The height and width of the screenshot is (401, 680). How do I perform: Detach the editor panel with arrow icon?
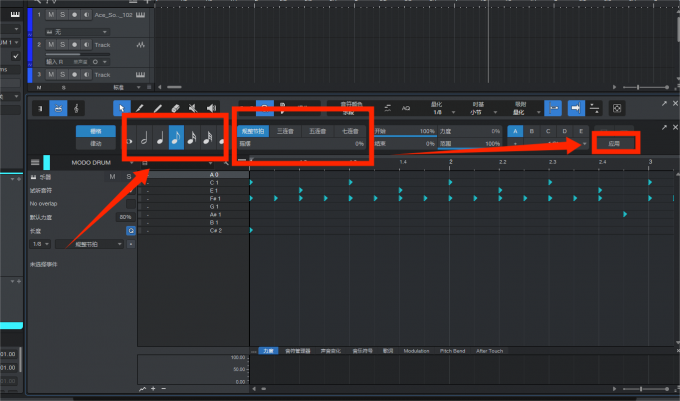tap(664, 104)
